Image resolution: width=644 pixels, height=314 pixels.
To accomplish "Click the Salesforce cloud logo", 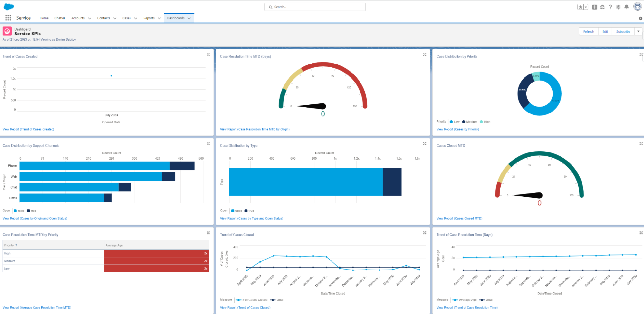I will pos(8,6).
